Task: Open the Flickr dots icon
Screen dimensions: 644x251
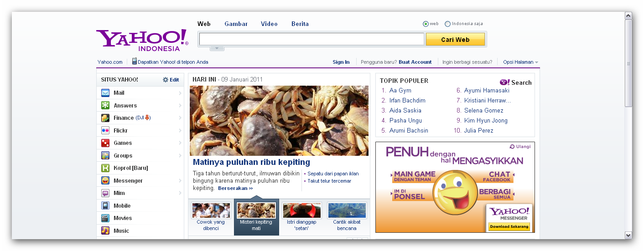Action: 105,130
